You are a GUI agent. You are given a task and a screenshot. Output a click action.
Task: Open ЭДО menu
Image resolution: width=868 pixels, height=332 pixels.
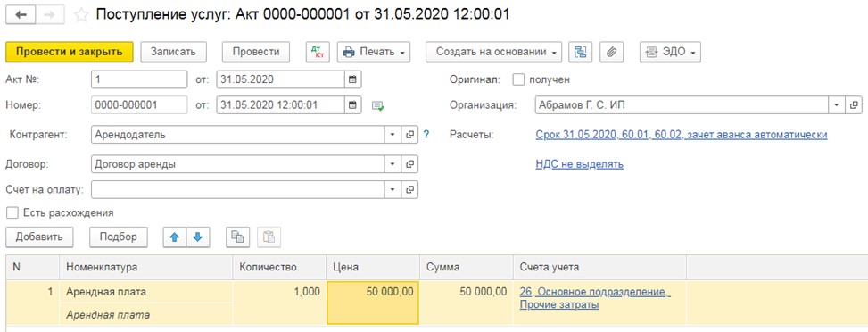[670, 52]
